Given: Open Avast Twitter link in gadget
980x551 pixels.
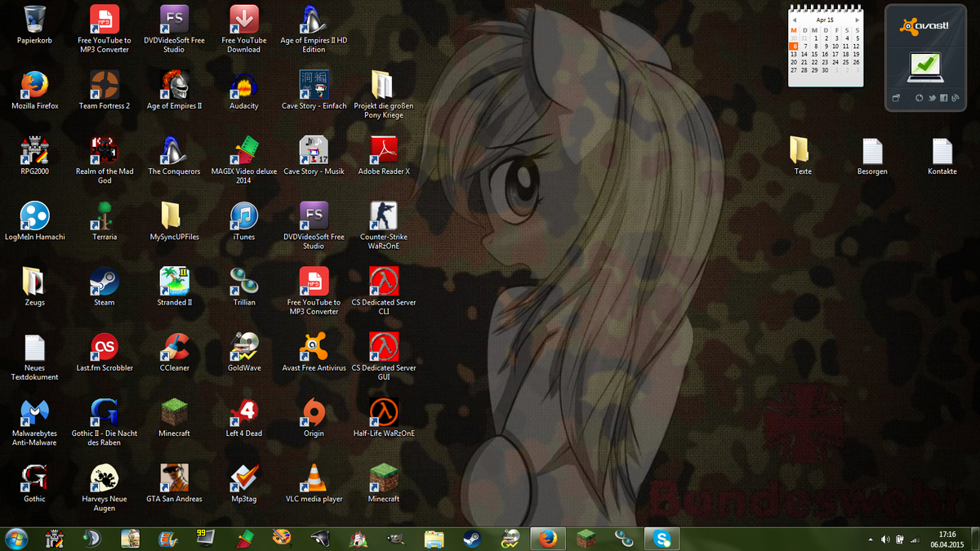Looking at the screenshot, I should coord(931,98).
